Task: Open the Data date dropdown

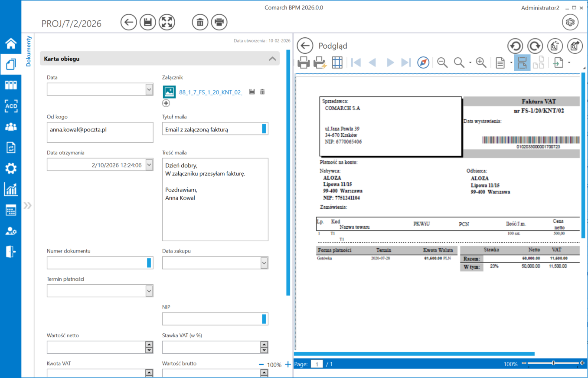Action: click(149, 89)
